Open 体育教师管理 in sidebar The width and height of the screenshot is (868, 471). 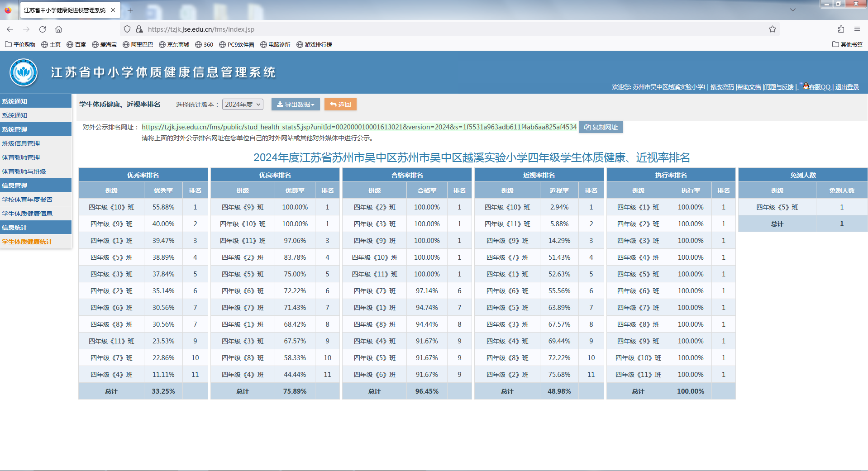[36, 157]
